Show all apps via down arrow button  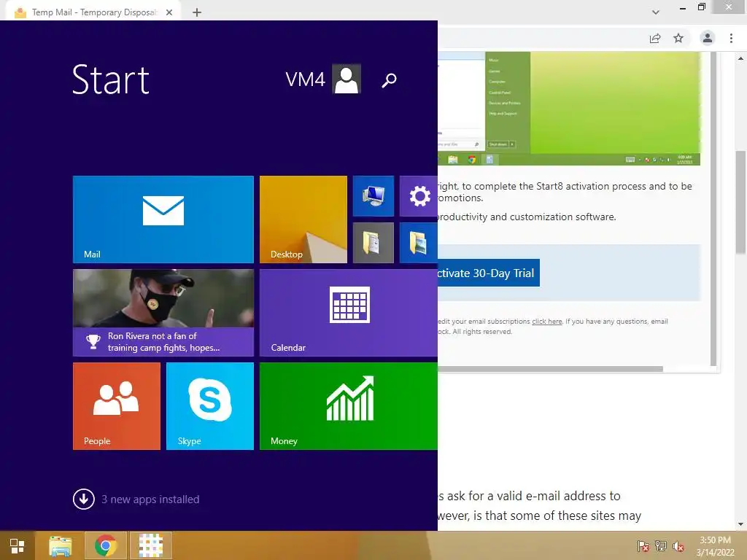click(84, 499)
